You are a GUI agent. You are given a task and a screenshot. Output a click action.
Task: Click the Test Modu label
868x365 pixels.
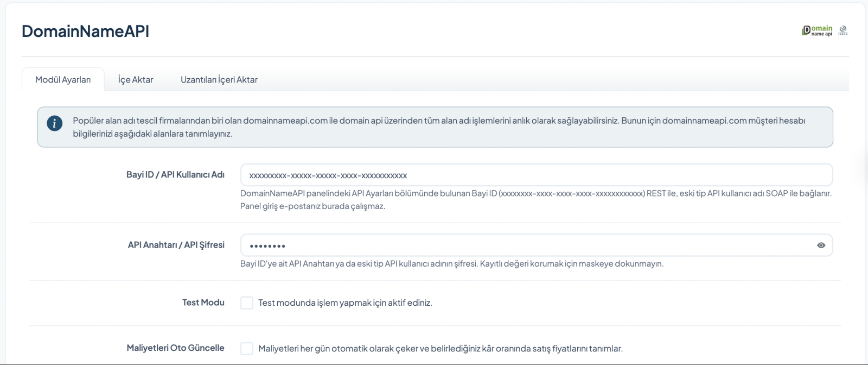(203, 303)
